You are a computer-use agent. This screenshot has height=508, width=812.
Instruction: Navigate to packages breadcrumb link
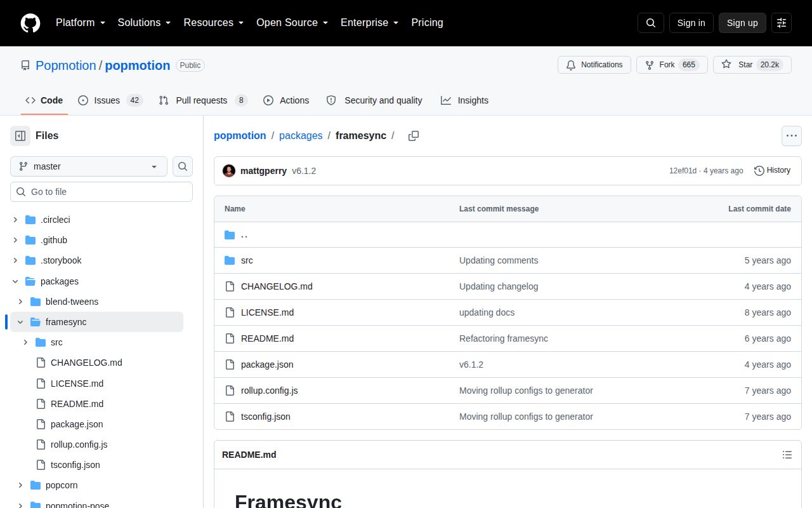(x=301, y=136)
